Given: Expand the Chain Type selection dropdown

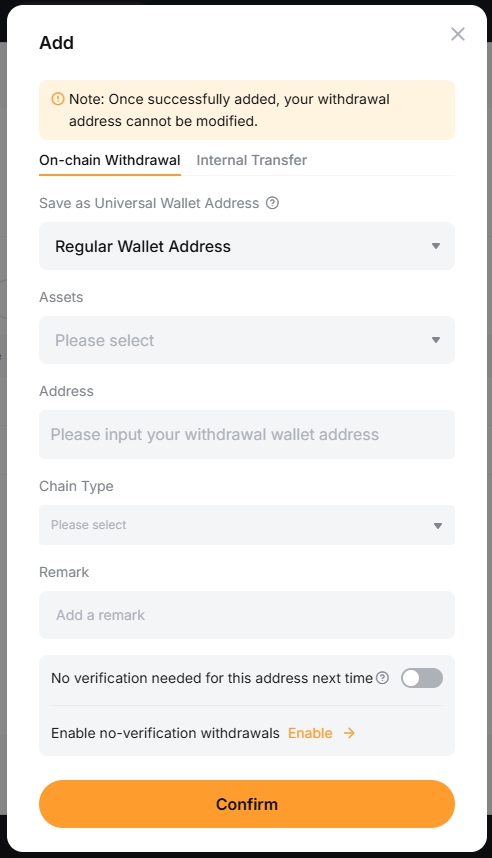Looking at the screenshot, I should point(247,525).
